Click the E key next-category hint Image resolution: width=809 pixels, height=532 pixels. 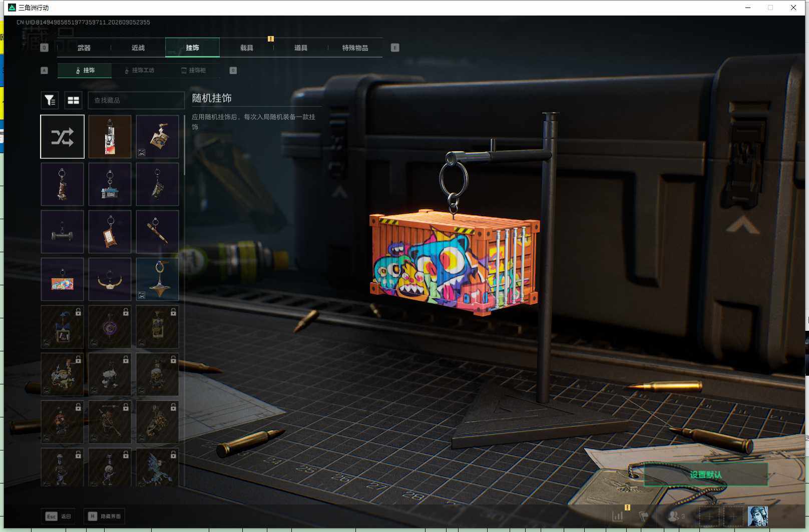click(x=395, y=48)
